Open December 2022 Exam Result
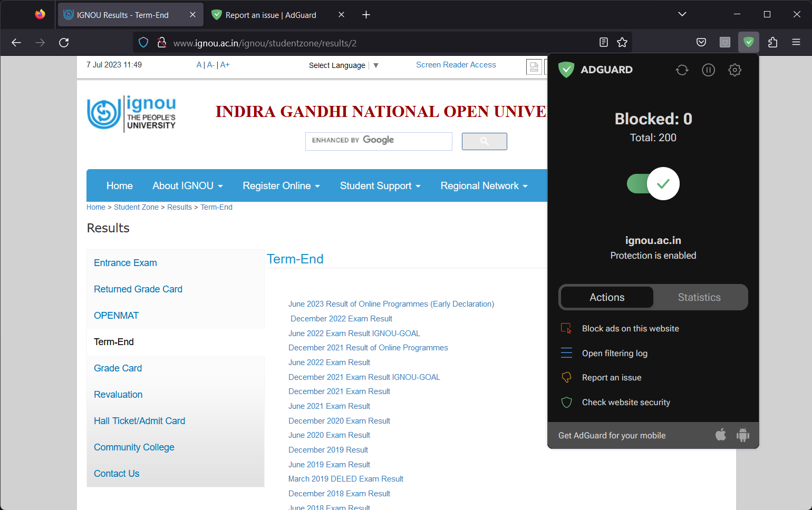Image resolution: width=812 pixels, height=510 pixels. point(341,318)
